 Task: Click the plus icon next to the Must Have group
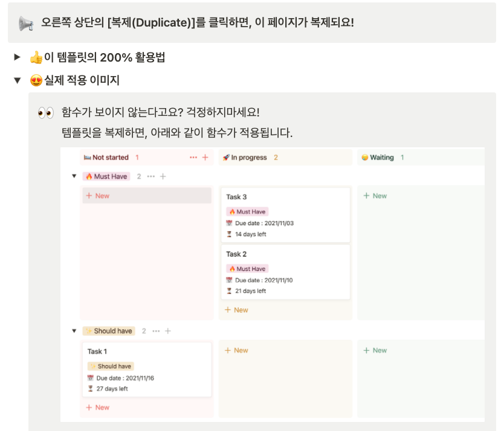(163, 176)
